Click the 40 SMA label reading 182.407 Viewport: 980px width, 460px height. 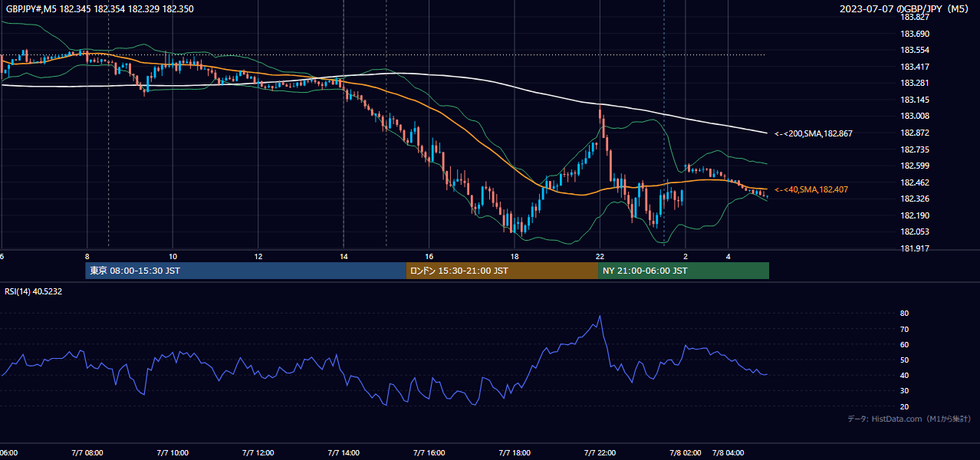click(x=811, y=189)
